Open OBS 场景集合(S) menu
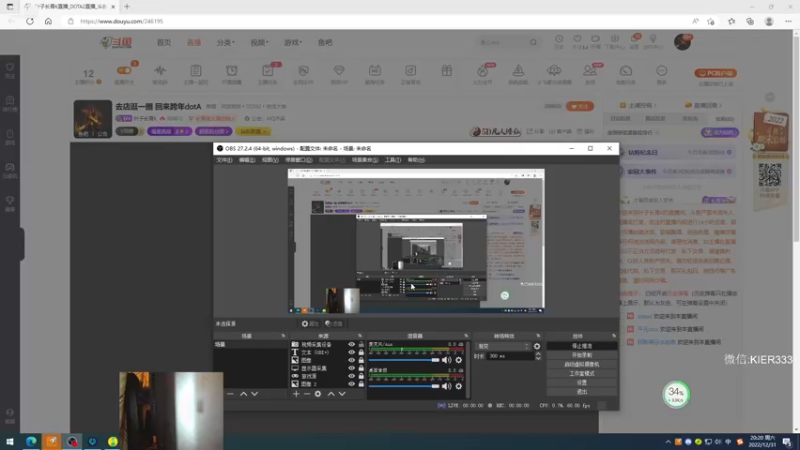Viewport: 800px width, 450px height. (365, 160)
